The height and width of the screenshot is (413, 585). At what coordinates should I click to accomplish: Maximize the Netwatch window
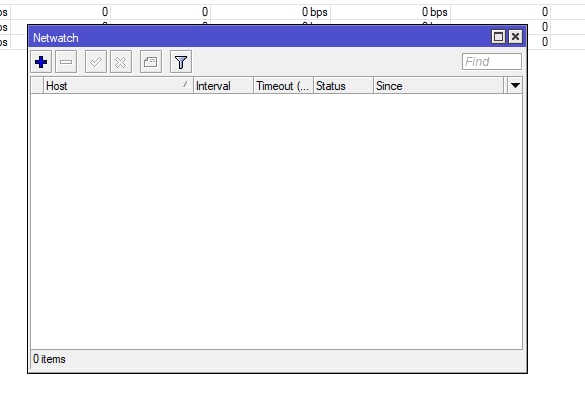[498, 37]
